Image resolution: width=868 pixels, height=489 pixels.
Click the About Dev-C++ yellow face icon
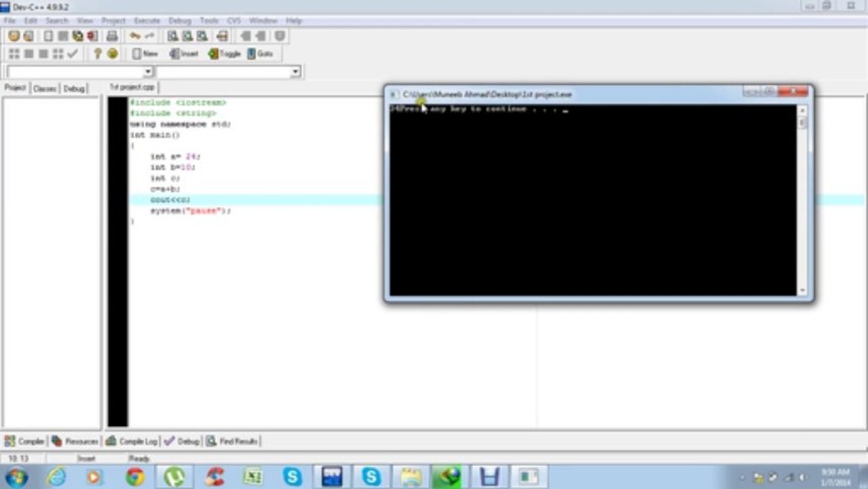pos(113,54)
